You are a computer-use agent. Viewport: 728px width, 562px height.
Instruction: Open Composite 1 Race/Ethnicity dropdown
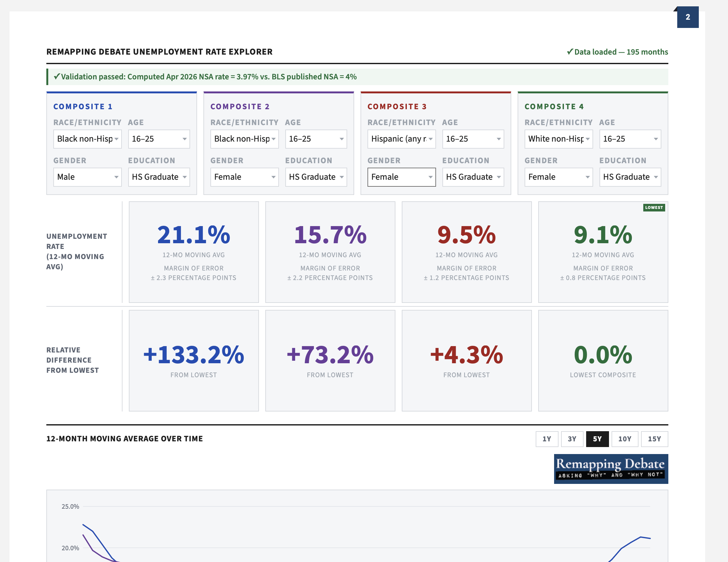click(87, 139)
